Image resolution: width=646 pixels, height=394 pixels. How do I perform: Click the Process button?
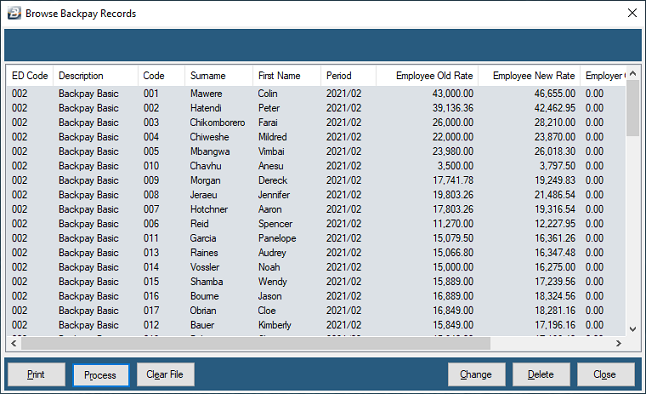click(x=101, y=375)
